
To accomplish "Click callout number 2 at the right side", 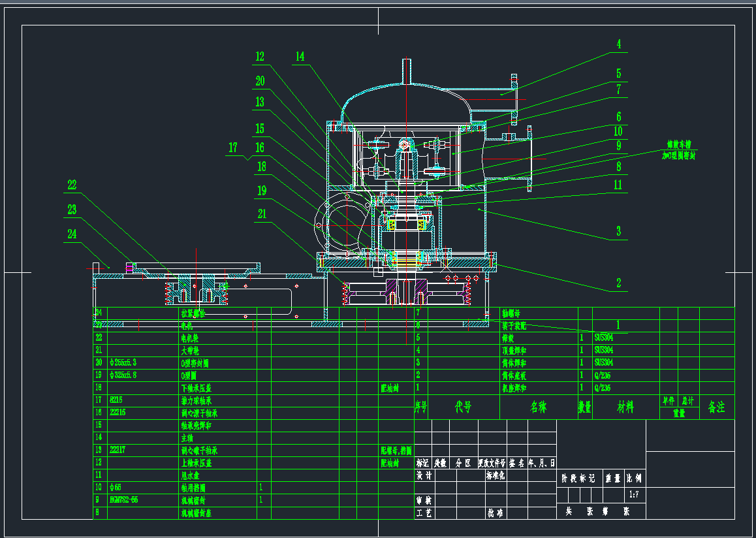I will [x=618, y=283].
